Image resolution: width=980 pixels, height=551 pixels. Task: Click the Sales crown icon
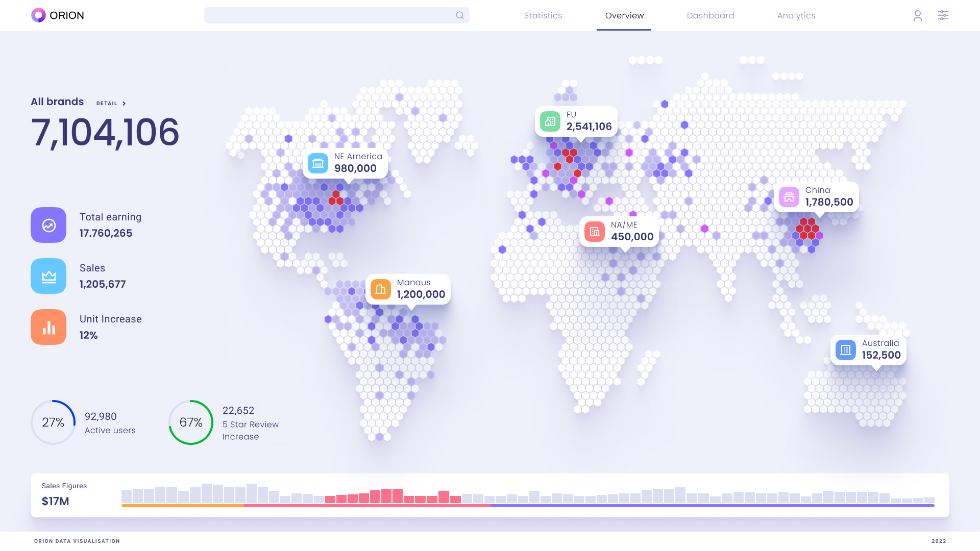48,275
